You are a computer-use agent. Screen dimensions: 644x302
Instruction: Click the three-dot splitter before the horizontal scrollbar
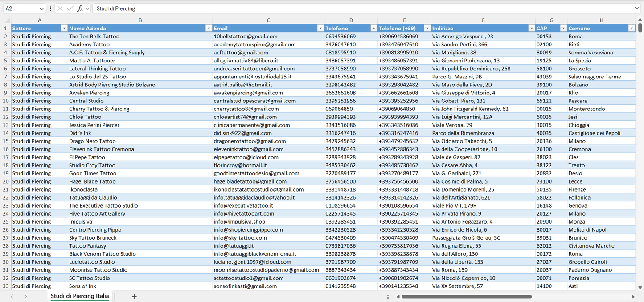tap(388, 297)
